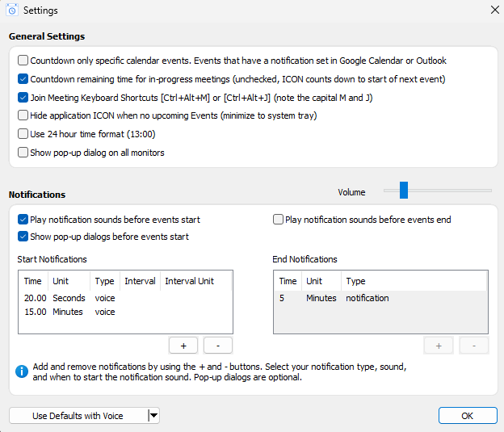Image resolution: width=504 pixels, height=432 pixels.
Task: Click the Unit column header in Start Notifications
Action: [69, 281]
